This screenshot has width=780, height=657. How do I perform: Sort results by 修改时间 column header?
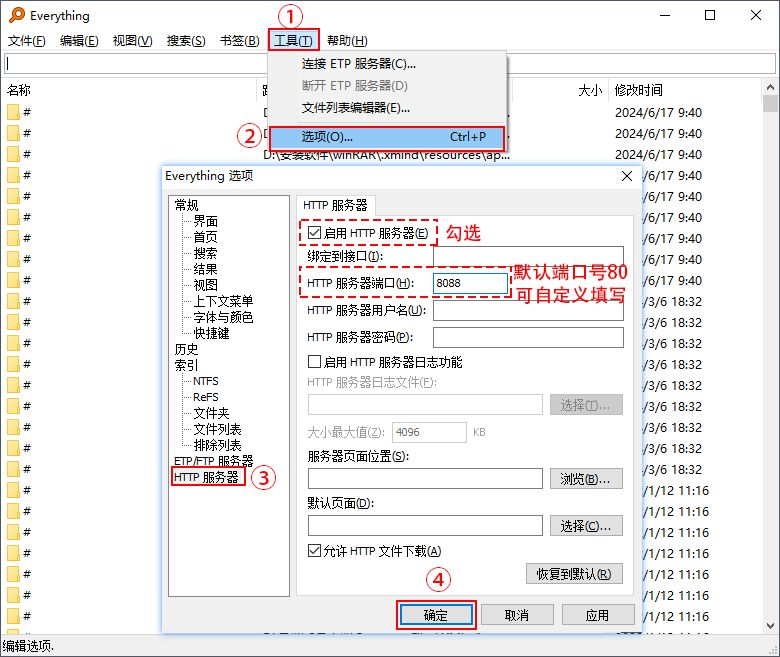[x=639, y=90]
